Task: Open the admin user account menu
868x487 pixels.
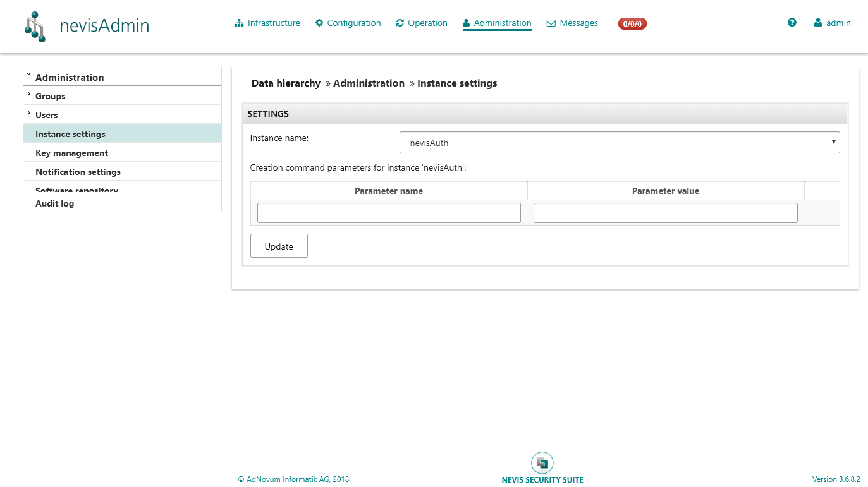Action: coord(832,23)
